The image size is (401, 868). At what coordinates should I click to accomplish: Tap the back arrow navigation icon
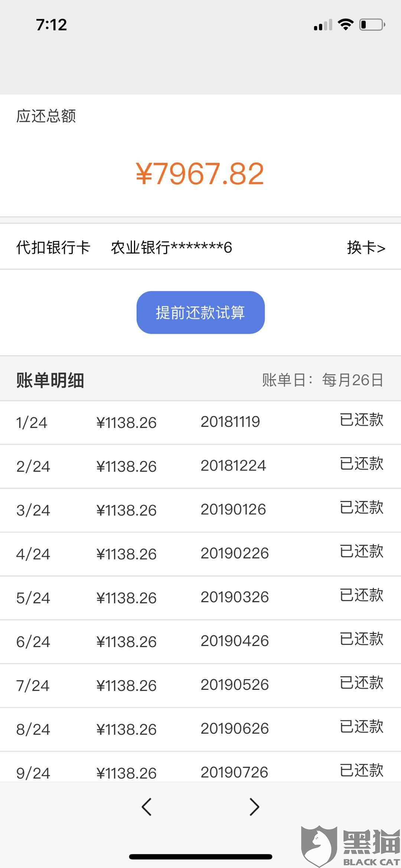click(147, 807)
